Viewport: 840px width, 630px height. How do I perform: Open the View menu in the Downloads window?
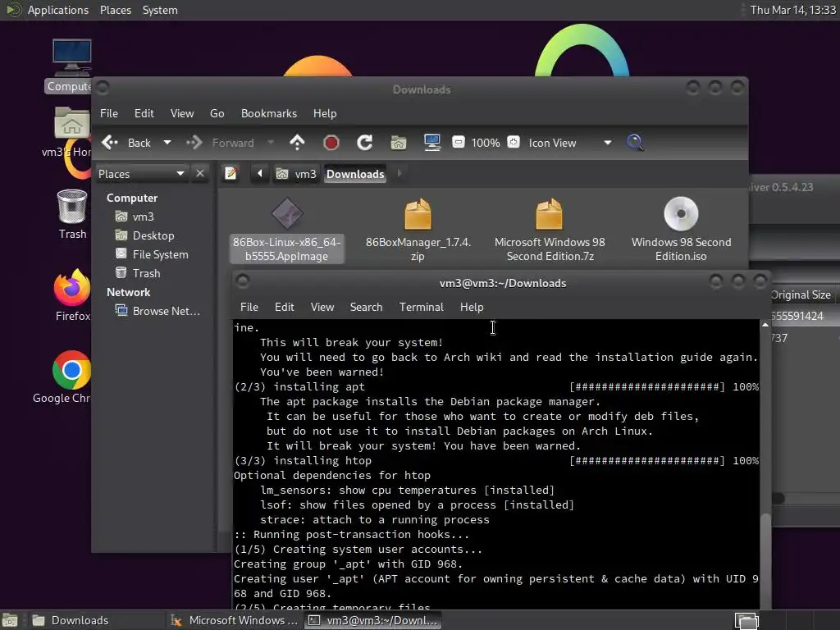click(182, 113)
